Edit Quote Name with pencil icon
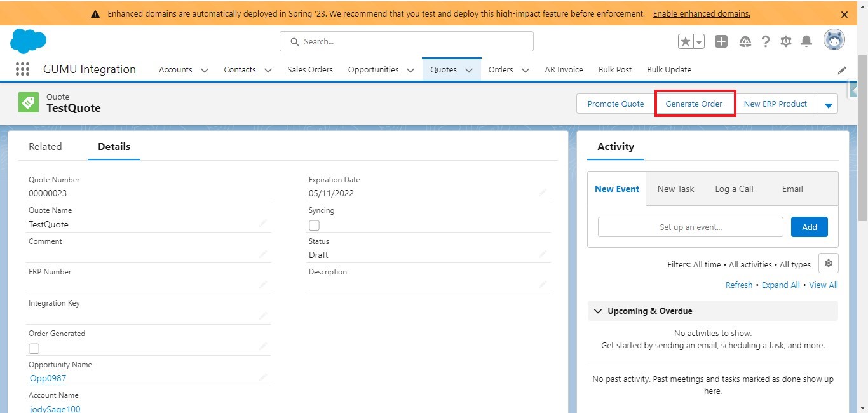This screenshot has height=413, width=868. tap(263, 223)
